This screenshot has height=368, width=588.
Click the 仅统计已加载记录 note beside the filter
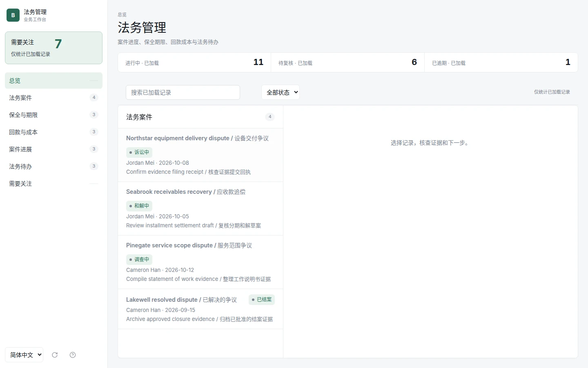(552, 92)
